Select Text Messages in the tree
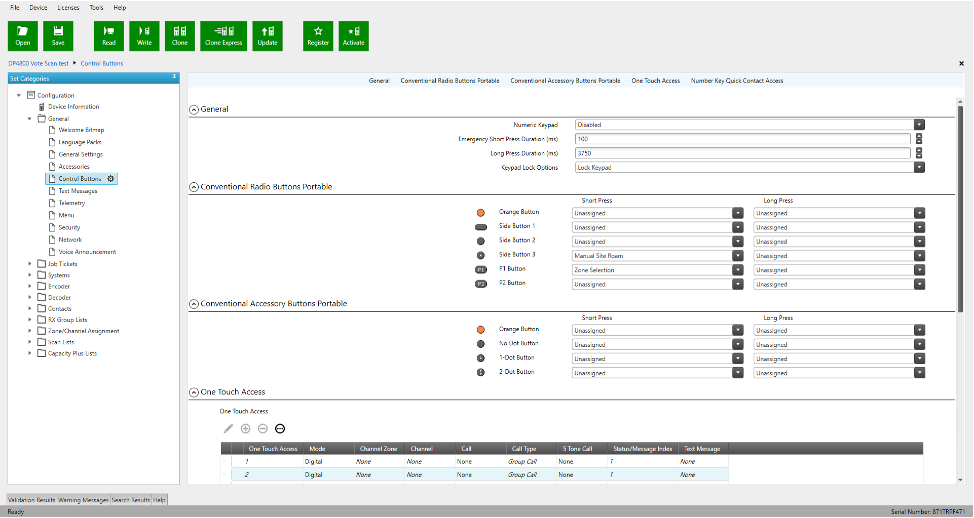This screenshot has height=518, width=974. 77,190
